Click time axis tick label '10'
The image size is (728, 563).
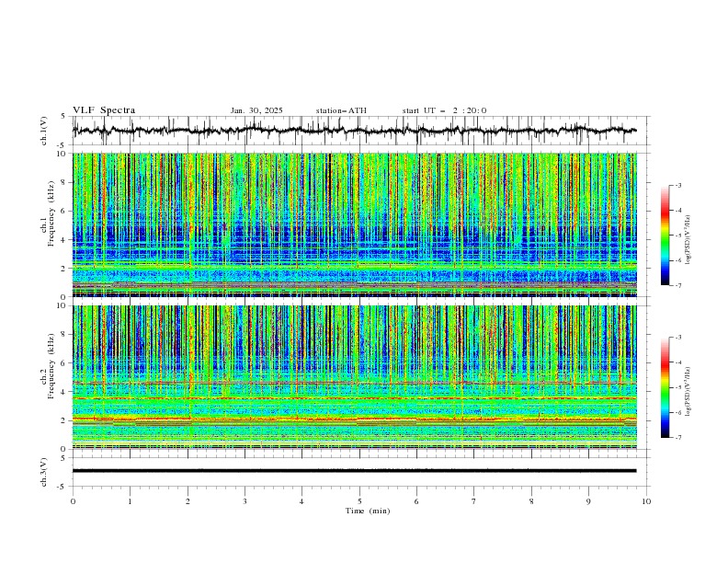point(646,501)
